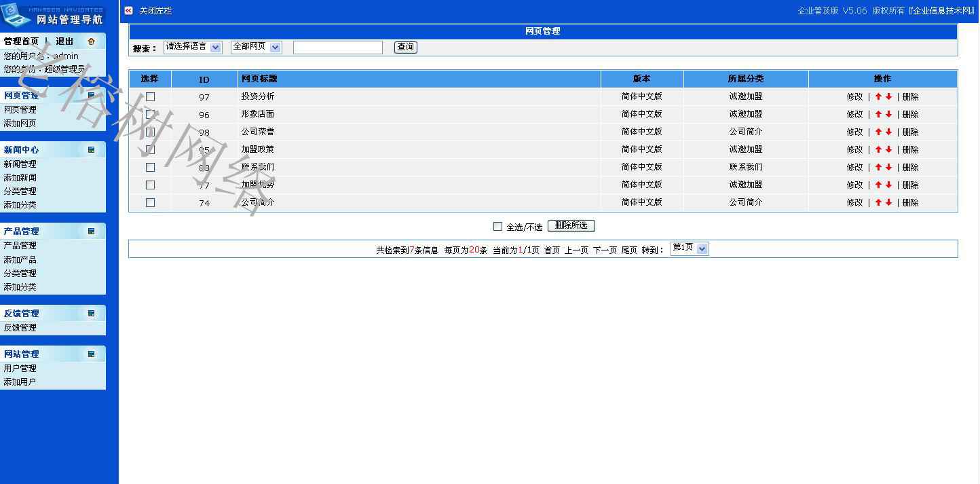Click 删除 for 投资分析 row

(x=910, y=96)
